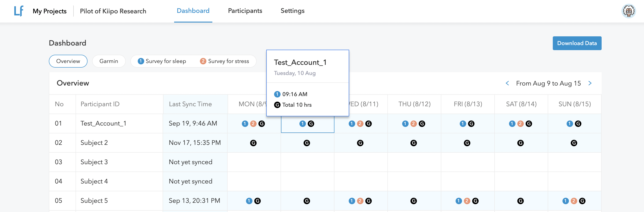Click Test_Account_1 Sunday Garmin badge
Image resolution: width=644 pixels, height=212 pixels.
pos(578,124)
